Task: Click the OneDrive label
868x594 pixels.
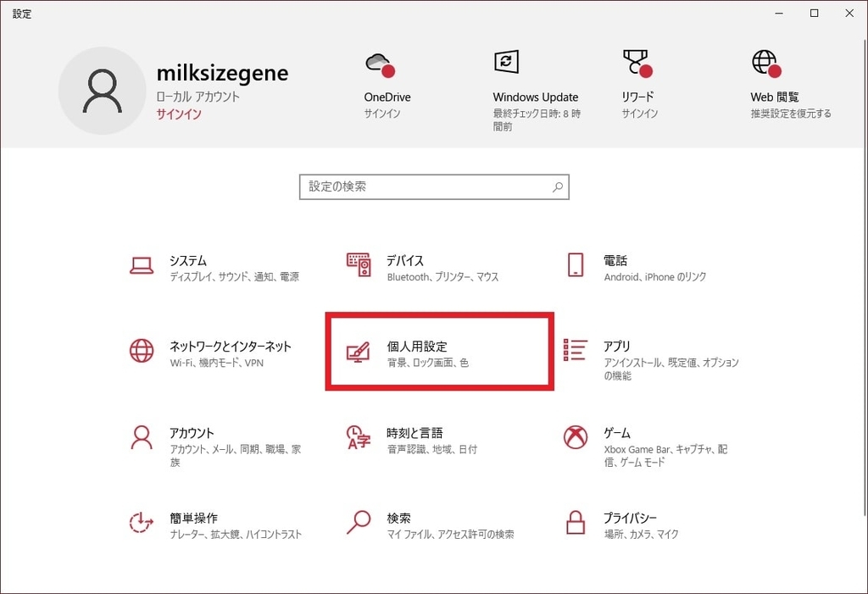Action: pyautogui.click(x=387, y=97)
